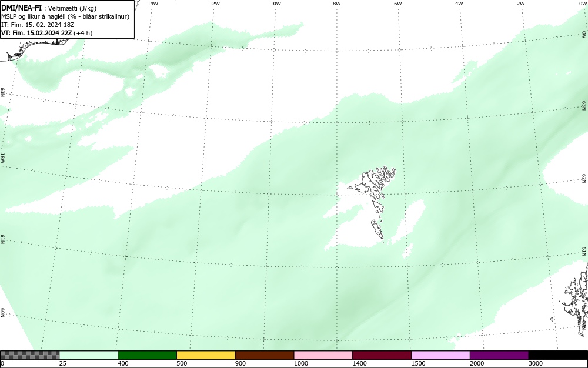The width and height of the screenshot is (588, 368).
Task: Click the legend value 900
Action: coord(240,363)
